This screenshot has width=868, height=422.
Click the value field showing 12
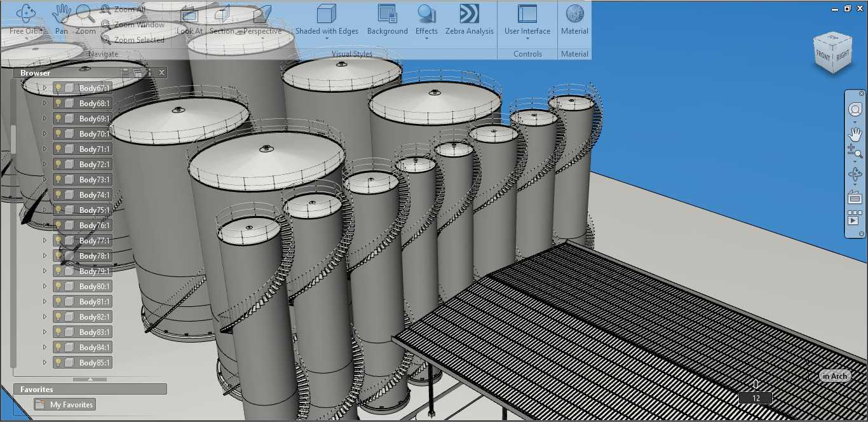(756, 398)
